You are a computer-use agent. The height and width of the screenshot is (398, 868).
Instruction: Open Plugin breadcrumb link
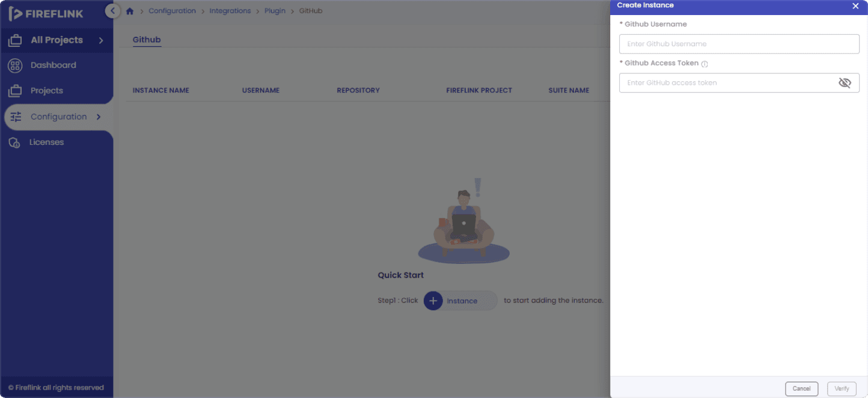click(x=275, y=11)
